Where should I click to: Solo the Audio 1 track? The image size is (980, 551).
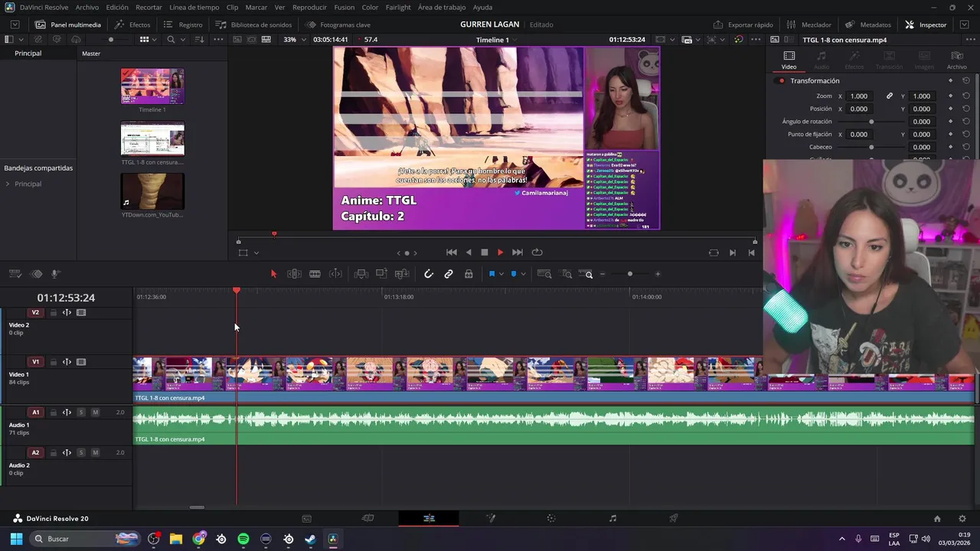(x=81, y=412)
